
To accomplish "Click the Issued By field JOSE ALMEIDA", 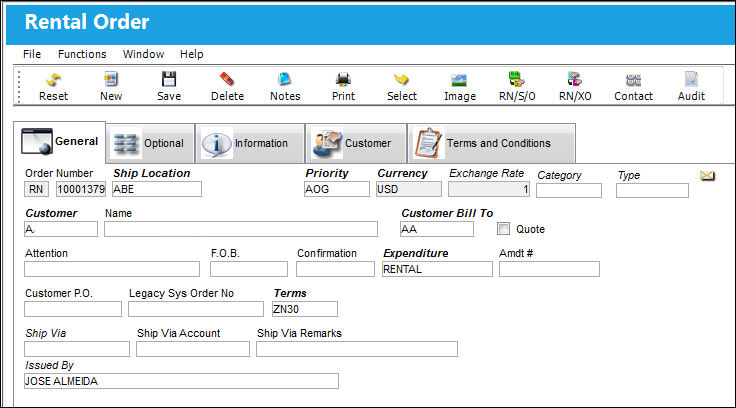I will click(181, 381).
